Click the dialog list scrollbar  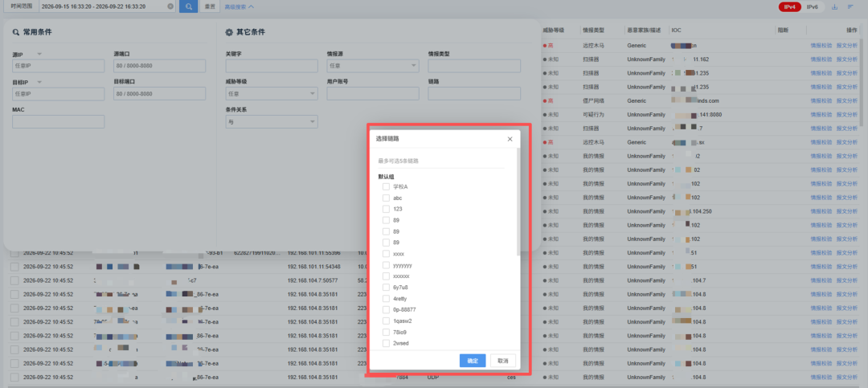click(x=518, y=202)
